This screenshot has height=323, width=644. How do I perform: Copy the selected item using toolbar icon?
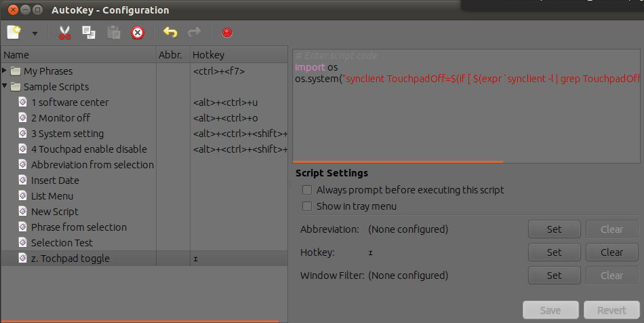89,33
